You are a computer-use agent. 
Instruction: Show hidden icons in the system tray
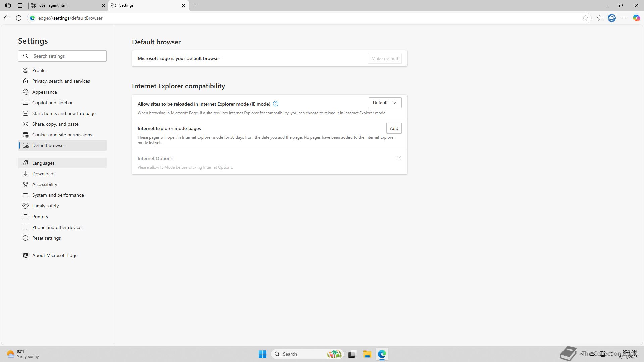(581, 354)
